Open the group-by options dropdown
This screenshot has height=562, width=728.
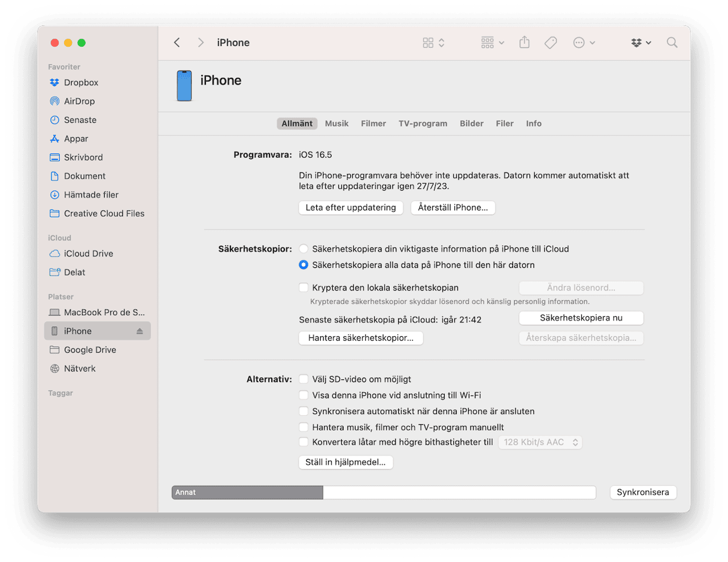coord(493,43)
